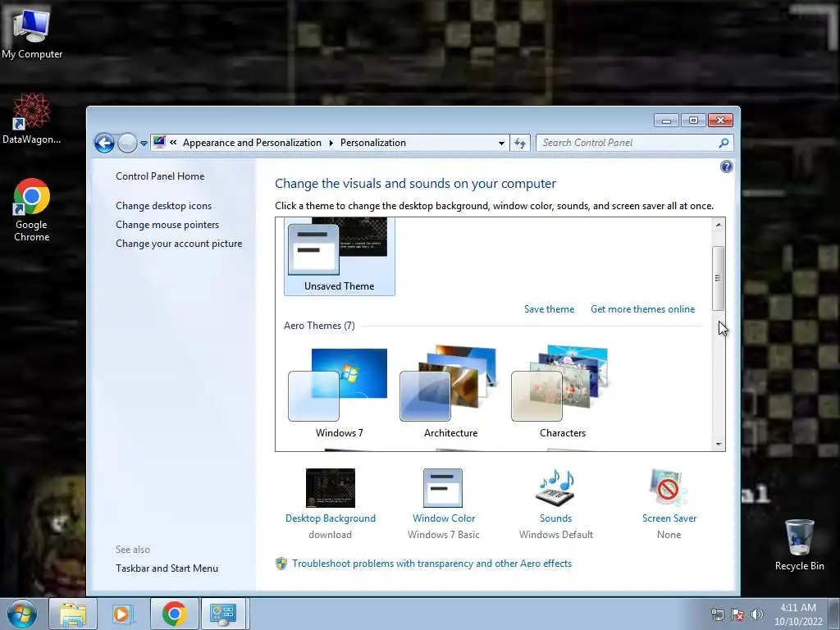The width and height of the screenshot is (840, 630).
Task: Click the Aero Themes (7) heading
Action: coord(319,326)
